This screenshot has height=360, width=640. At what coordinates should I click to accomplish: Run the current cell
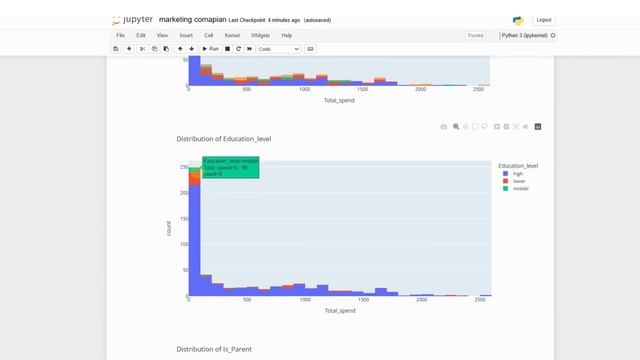point(211,49)
